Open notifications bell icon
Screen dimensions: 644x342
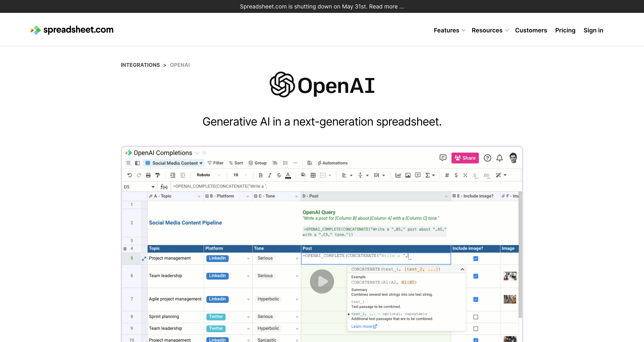pyautogui.click(x=500, y=158)
